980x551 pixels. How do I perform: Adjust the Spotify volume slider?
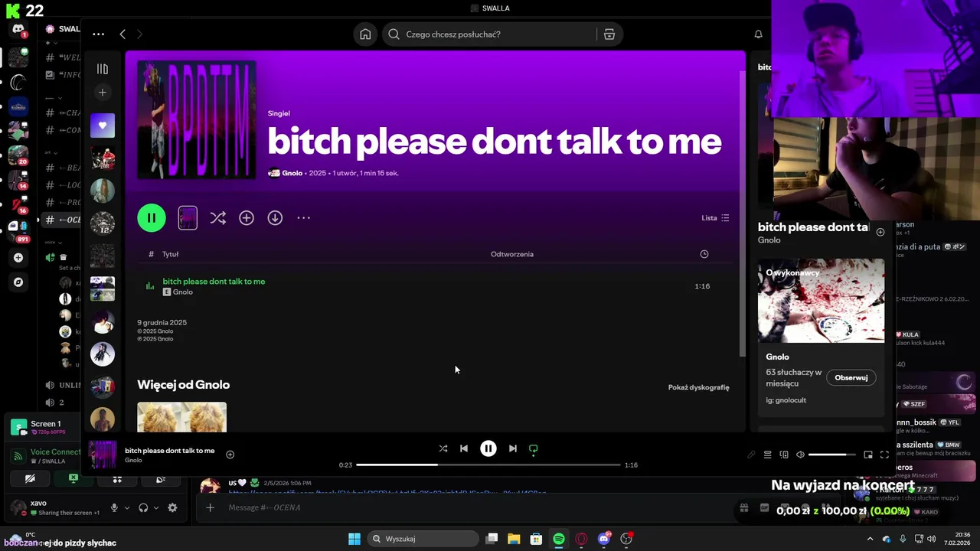[x=832, y=455]
